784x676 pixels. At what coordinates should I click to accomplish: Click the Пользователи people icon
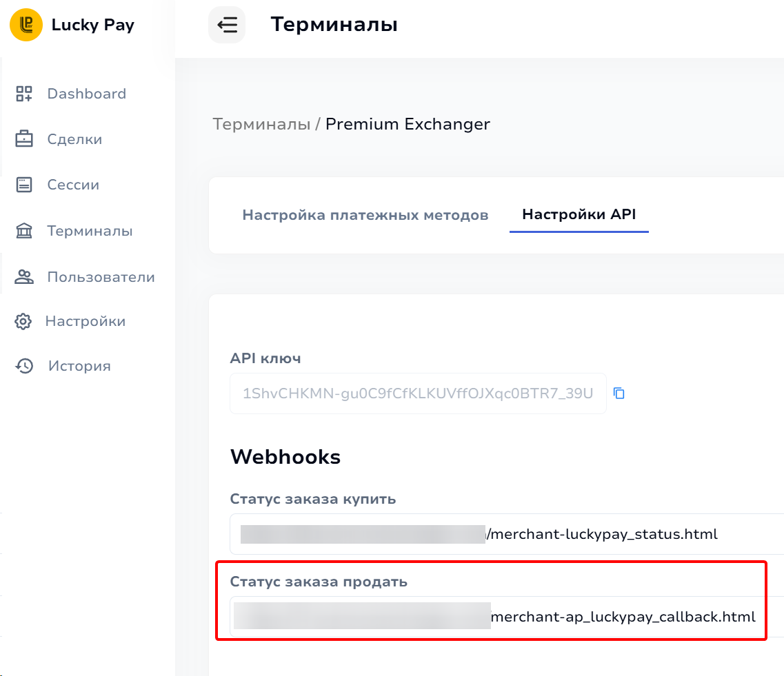coord(24,277)
